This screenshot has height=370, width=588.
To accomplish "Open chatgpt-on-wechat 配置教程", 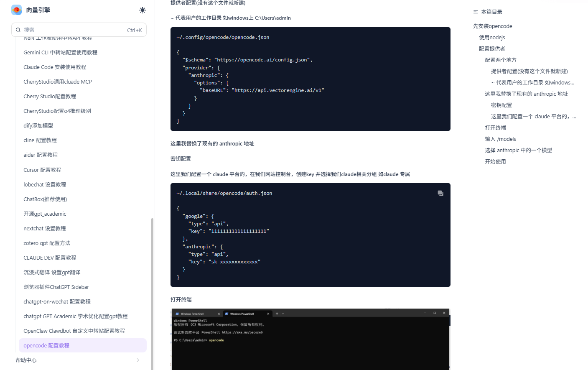I will coord(57,301).
